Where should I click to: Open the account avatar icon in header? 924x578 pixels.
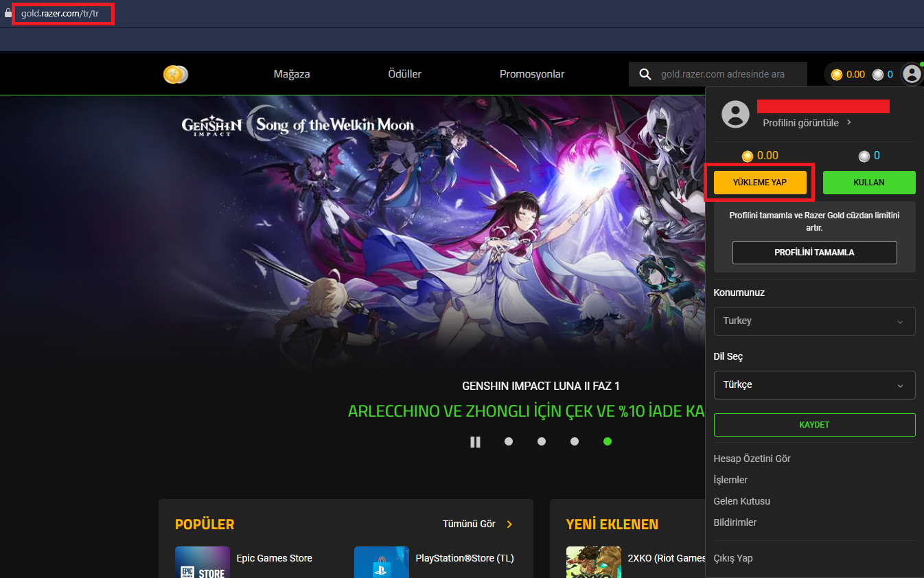pyautogui.click(x=912, y=74)
